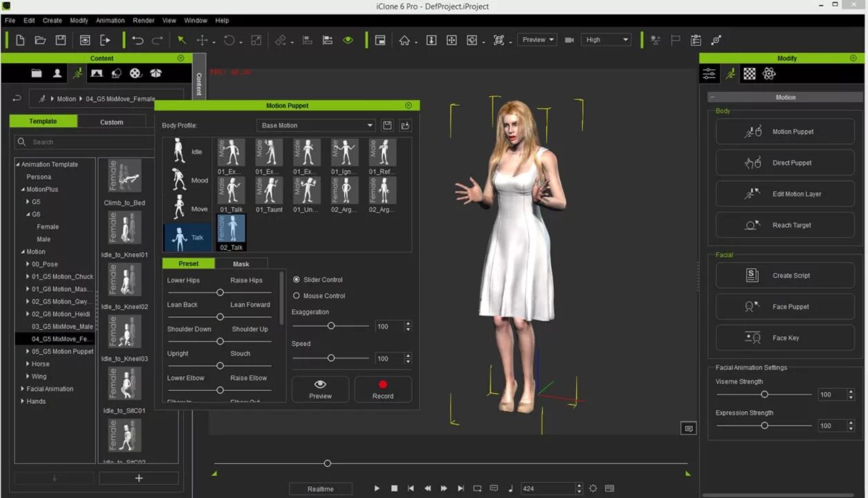
Task: Click the Exaggeration slider handle
Action: point(331,326)
